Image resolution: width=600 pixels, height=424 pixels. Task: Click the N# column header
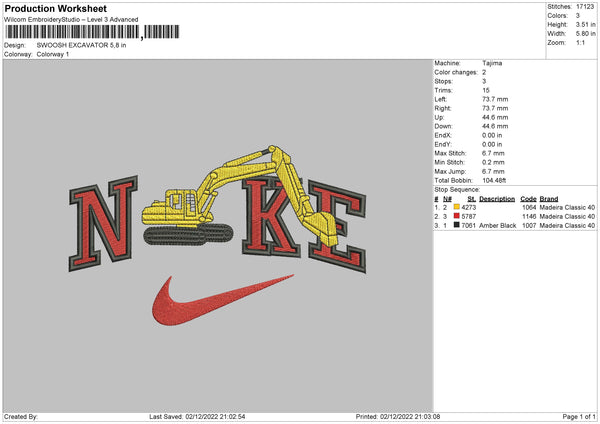coord(447,199)
